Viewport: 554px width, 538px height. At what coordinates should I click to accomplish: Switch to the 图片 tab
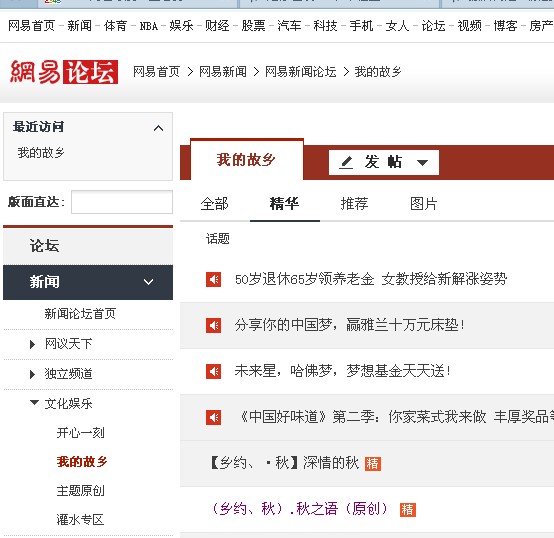pyautogui.click(x=424, y=204)
